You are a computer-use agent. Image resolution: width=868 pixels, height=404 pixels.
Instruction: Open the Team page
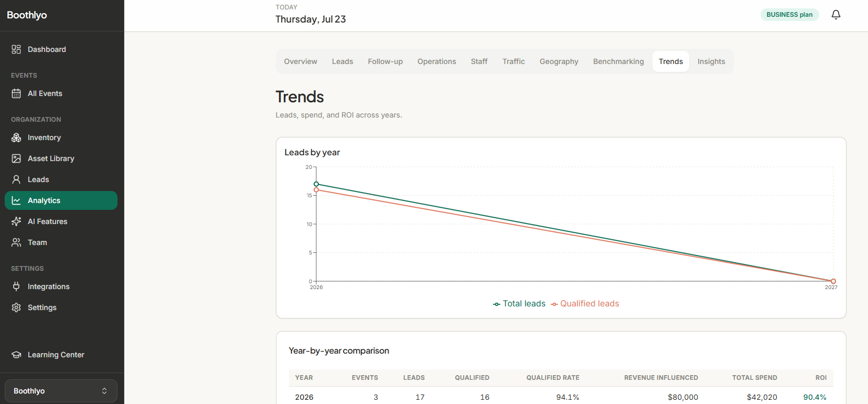61,242
